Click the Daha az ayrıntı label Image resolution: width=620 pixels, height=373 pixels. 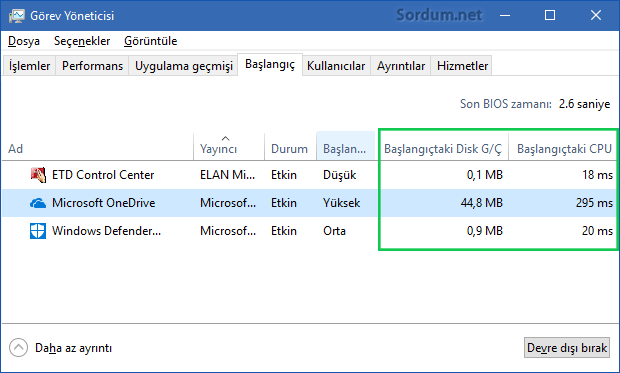[x=74, y=348]
